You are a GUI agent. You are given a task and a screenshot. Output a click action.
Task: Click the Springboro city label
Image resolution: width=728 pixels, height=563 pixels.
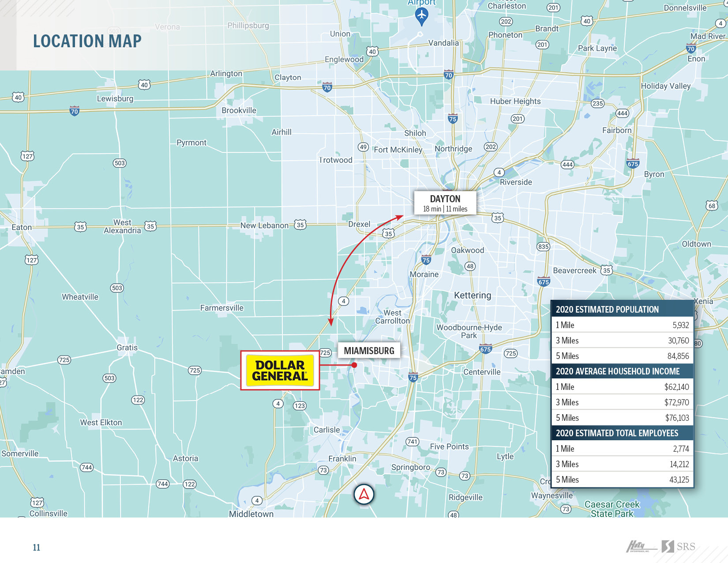tap(411, 467)
